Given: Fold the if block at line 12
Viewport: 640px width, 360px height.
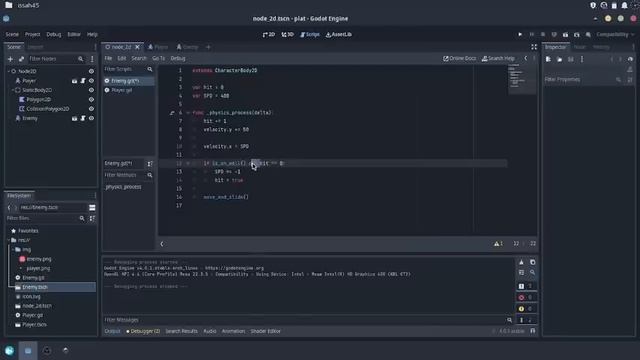Looking at the screenshot, I should [188, 163].
